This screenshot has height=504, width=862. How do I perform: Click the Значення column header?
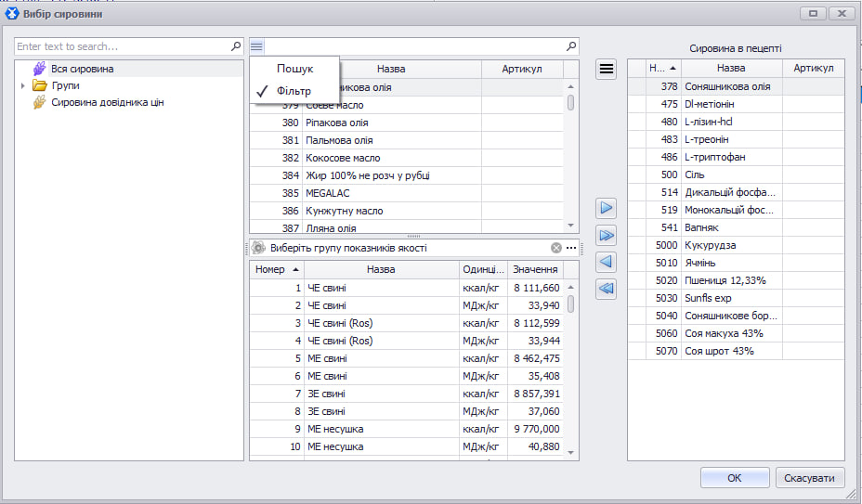pyautogui.click(x=535, y=269)
